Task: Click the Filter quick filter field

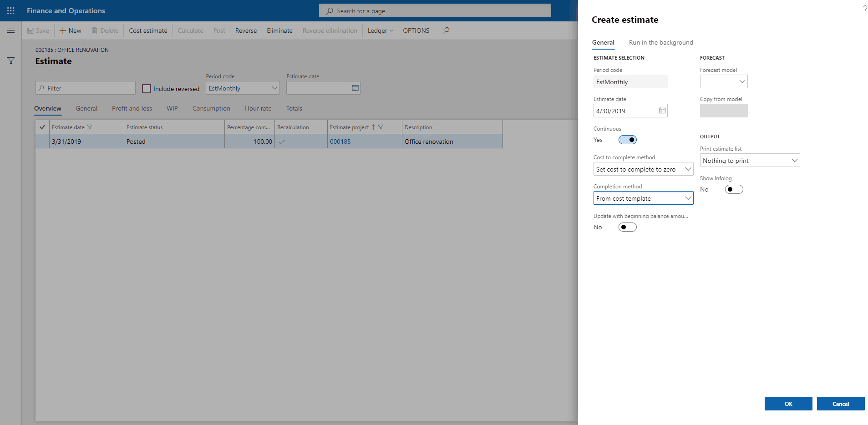Action: point(86,88)
